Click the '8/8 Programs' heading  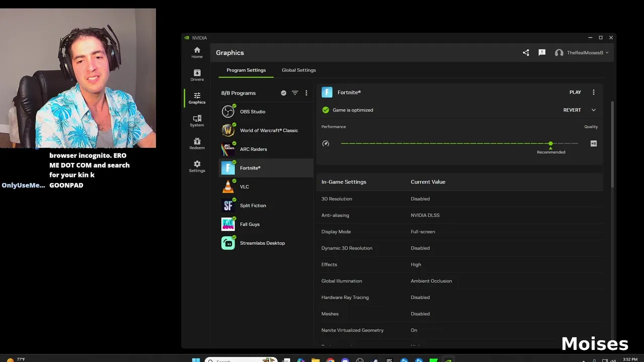[x=238, y=93]
